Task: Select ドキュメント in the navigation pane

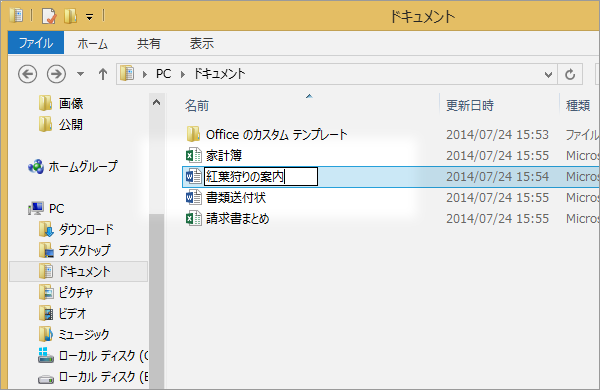Action: coord(84,272)
